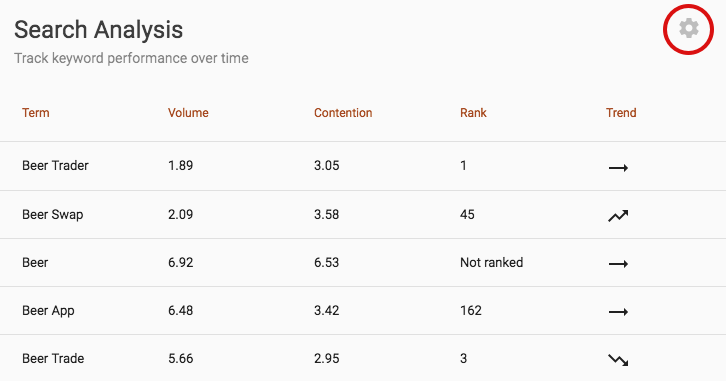Select the Beer Trader term

pyautogui.click(x=55, y=166)
